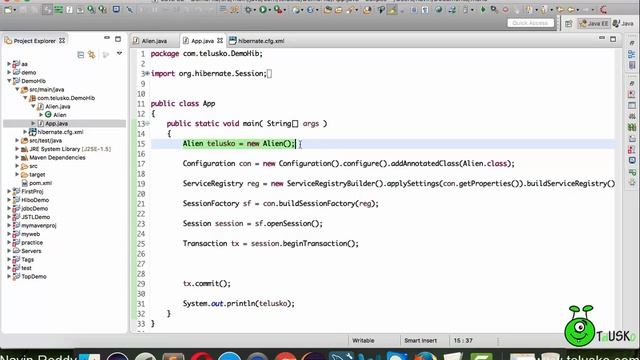
Task: Collapse the main method fold on line 13
Action: click(148, 123)
